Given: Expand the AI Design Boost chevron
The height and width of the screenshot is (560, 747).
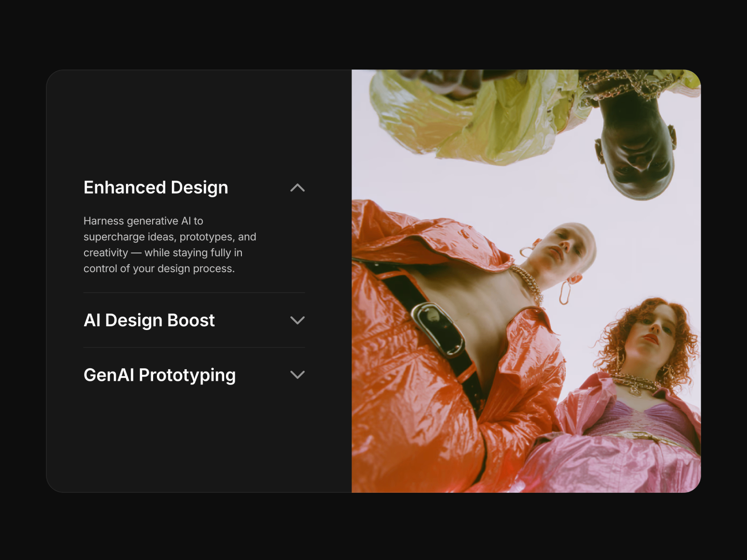Looking at the screenshot, I should tap(297, 320).
